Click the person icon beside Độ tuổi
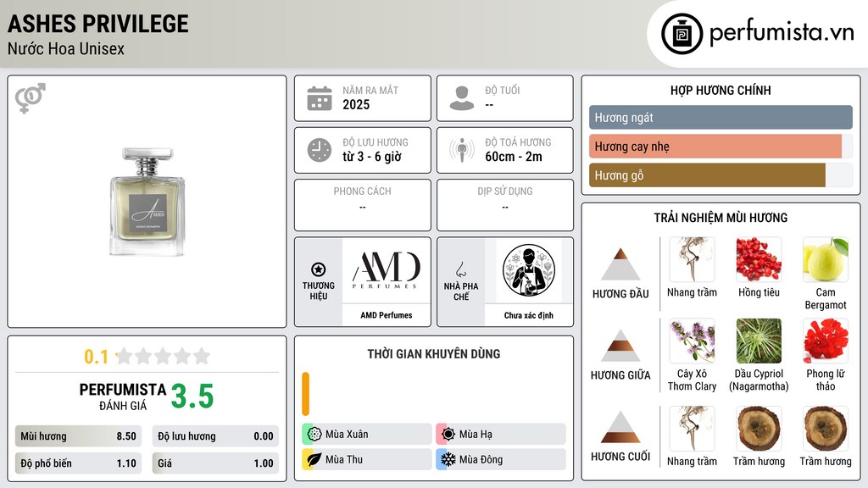Screen dimensions: 868x488 462,98
